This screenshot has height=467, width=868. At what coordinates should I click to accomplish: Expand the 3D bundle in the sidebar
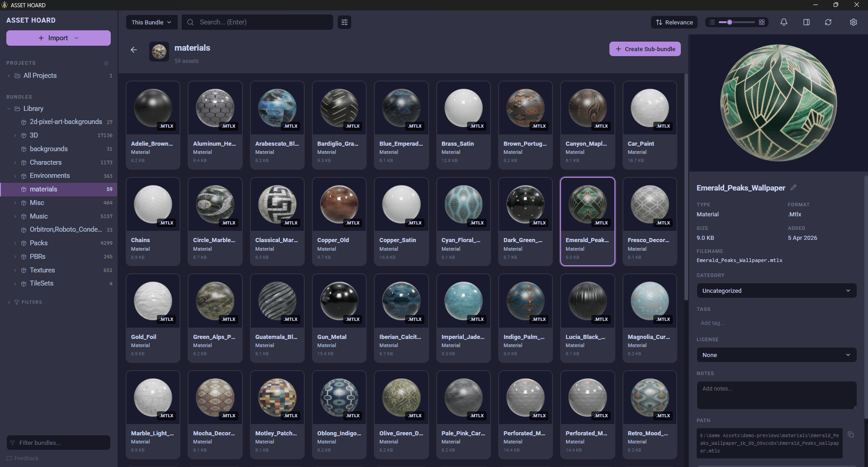tap(15, 135)
